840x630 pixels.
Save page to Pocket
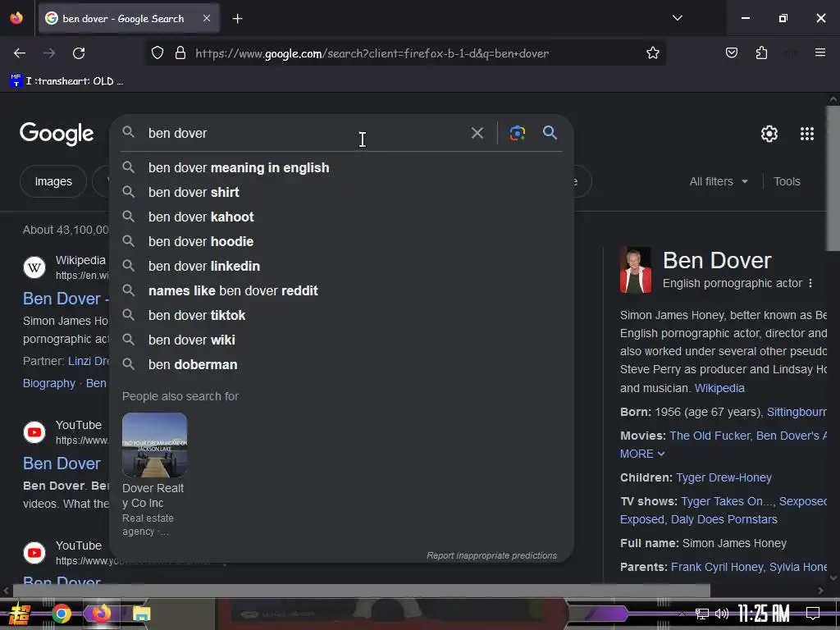[x=731, y=53]
